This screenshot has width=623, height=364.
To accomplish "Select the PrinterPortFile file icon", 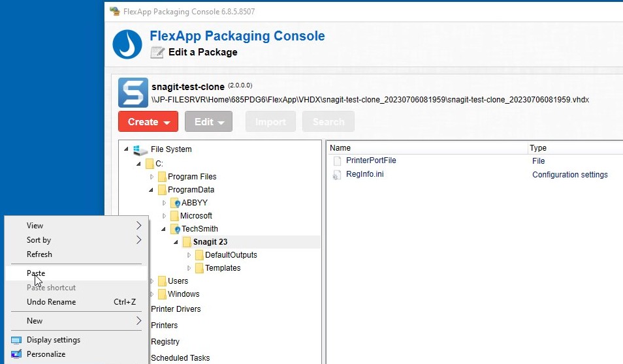I will point(338,160).
